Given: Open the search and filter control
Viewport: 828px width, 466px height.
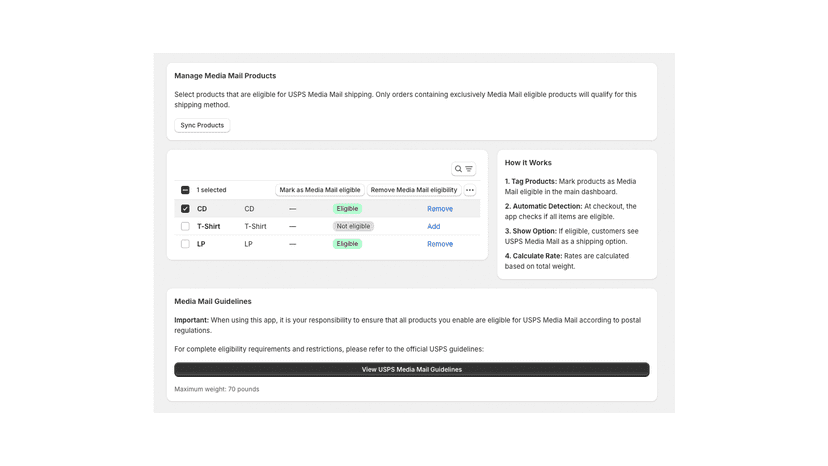Looking at the screenshot, I should (464, 169).
